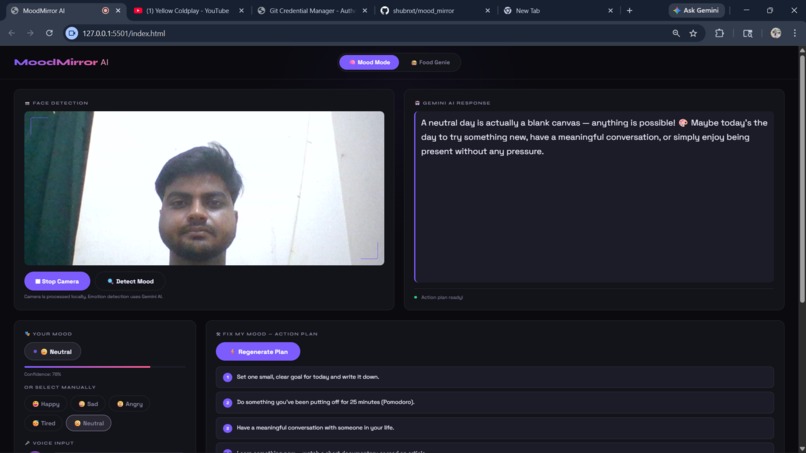Click the 'Action plan ready!' status text

[x=442, y=297]
